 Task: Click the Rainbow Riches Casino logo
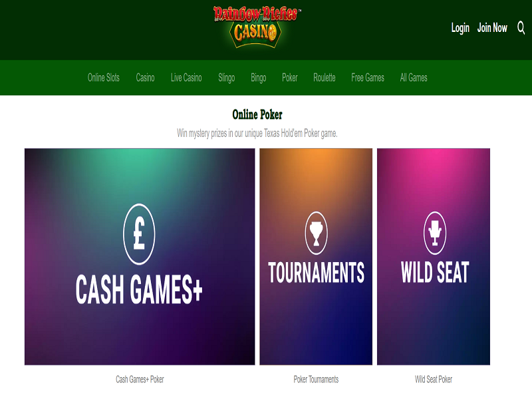pos(257,27)
